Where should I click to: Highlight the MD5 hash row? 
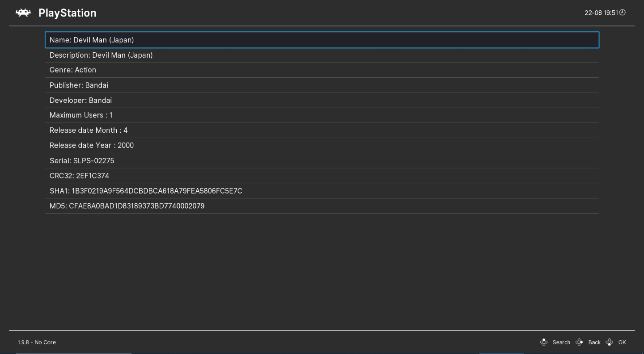click(322, 206)
